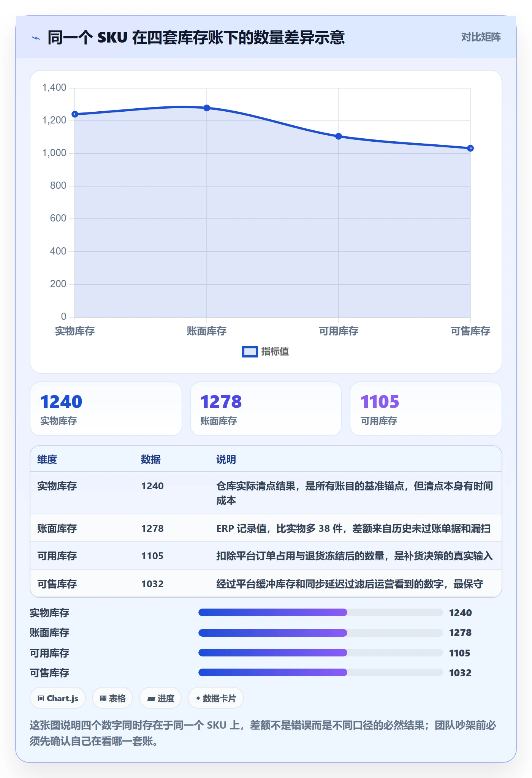Click the progress bar for 账面库存
The width and height of the screenshot is (532, 778).
(321, 633)
